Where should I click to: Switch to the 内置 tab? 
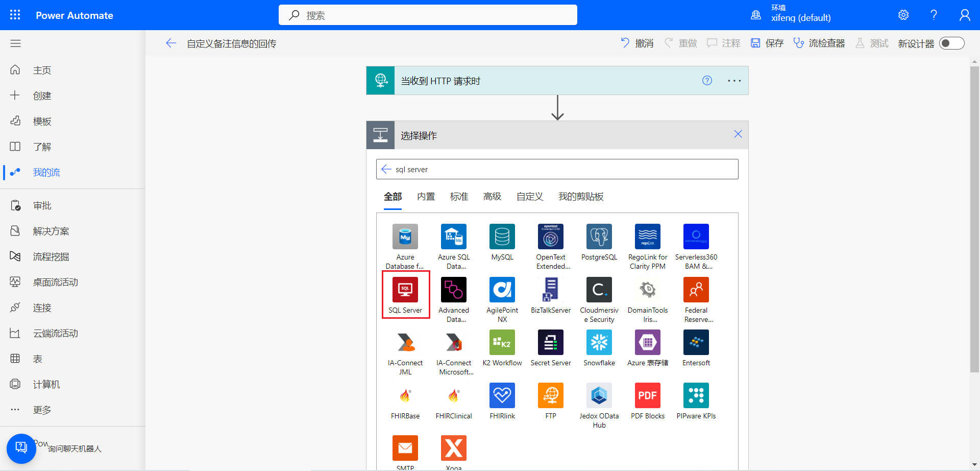[426, 197]
